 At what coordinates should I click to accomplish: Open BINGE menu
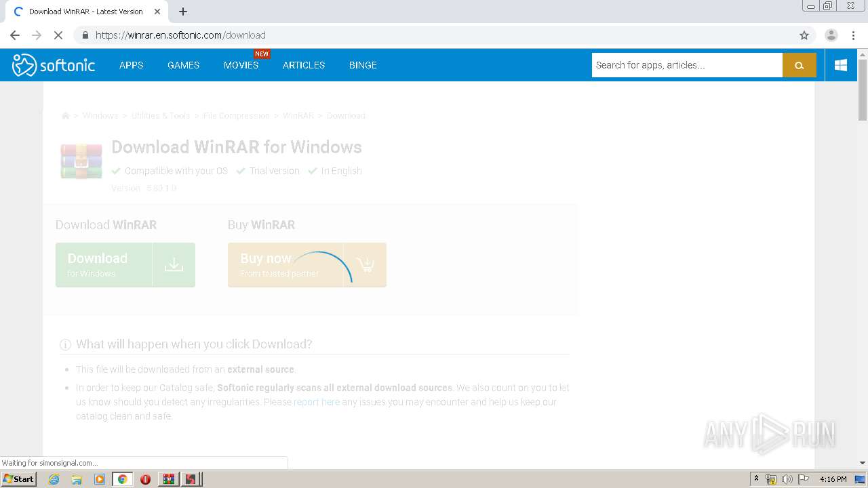363,65
